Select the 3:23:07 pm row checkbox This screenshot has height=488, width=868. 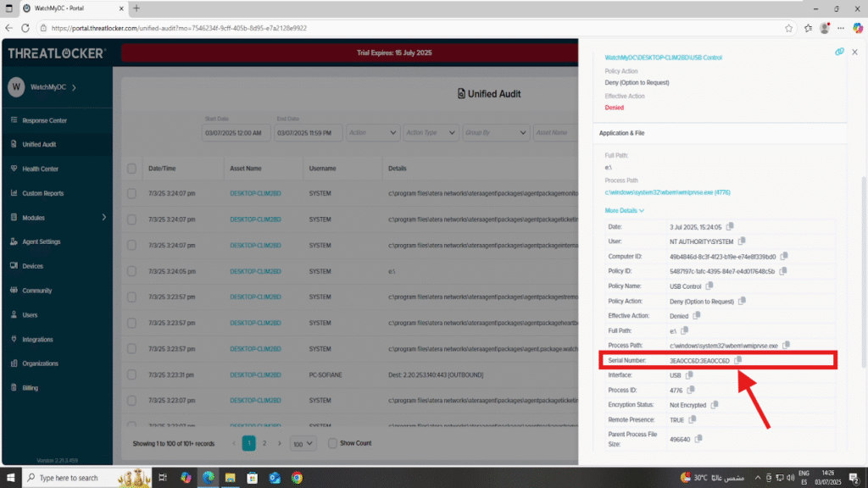coord(131,401)
